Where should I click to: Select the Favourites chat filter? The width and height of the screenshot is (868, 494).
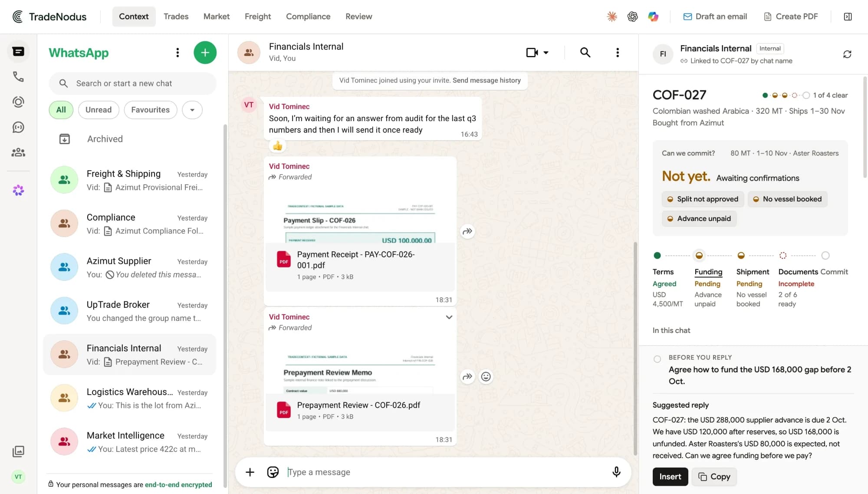151,110
